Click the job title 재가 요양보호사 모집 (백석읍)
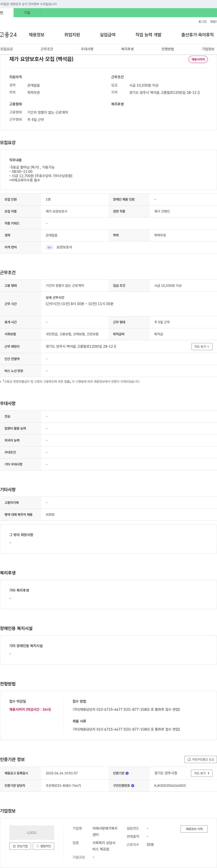 click(41, 59)
